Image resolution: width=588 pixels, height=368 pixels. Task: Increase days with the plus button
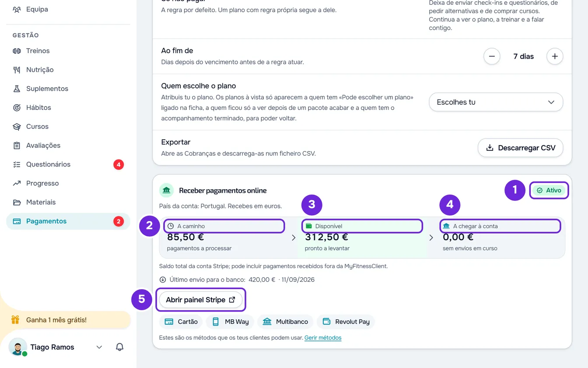pos(555,56)
